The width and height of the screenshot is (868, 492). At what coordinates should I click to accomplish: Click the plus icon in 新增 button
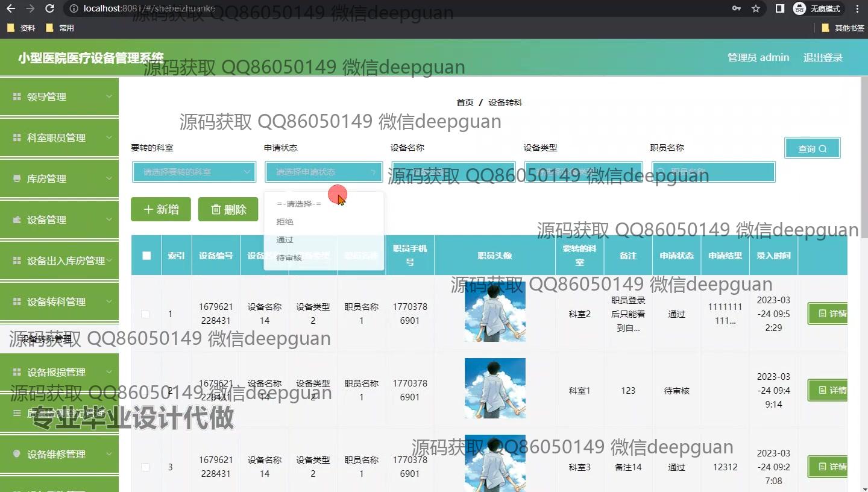pyautogui.click(x=148, y=209)
